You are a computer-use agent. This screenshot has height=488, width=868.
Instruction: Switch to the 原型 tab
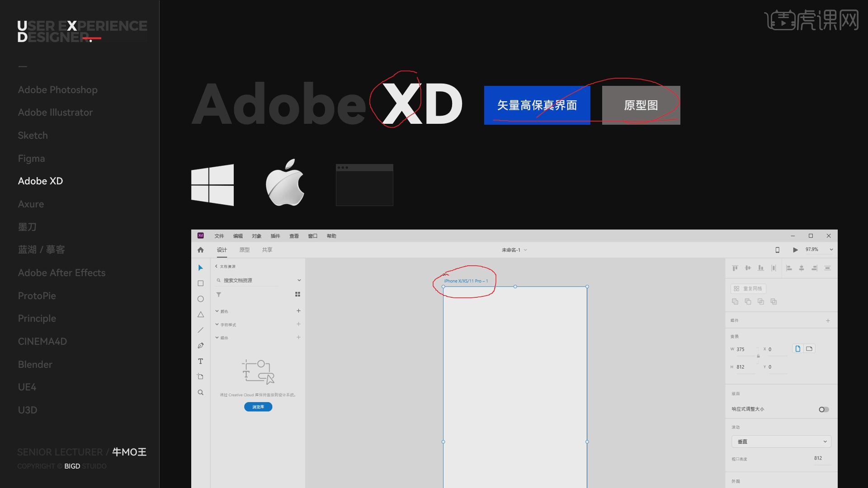[245, 250]
